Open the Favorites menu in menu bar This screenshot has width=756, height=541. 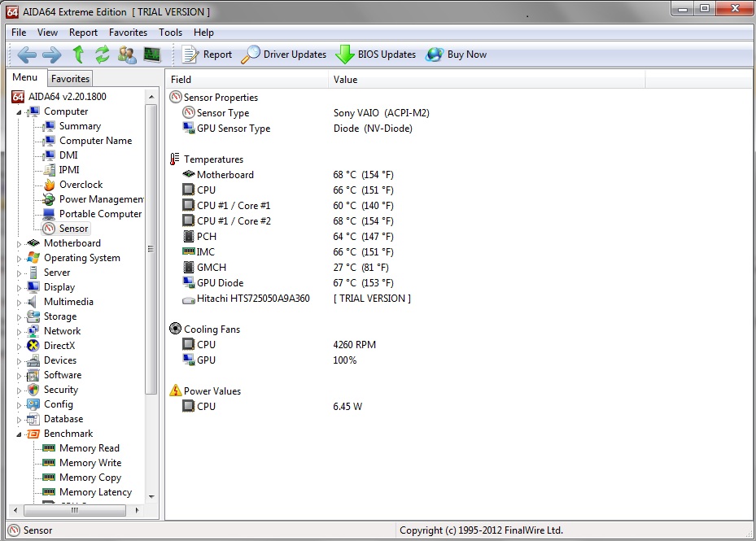tap(128, 33)
